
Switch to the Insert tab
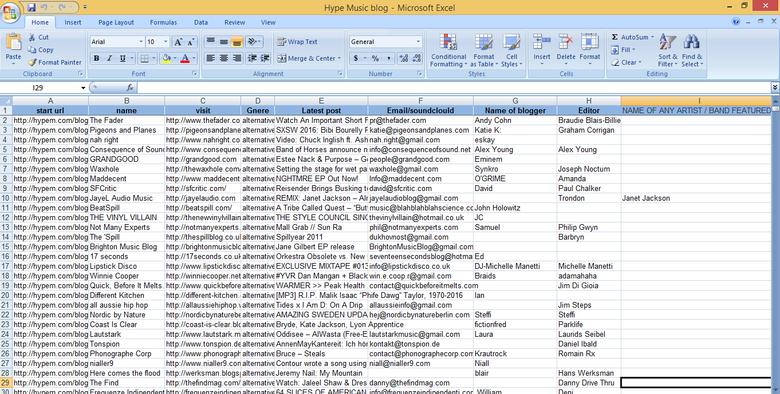[73, 22]
